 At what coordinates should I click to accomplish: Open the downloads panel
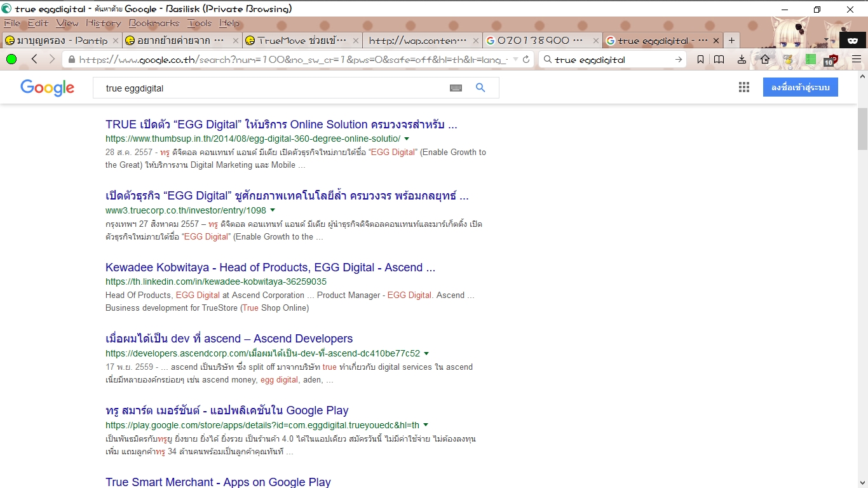point(742,60)
